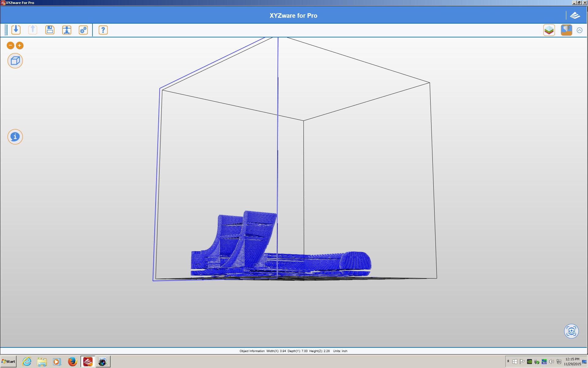Click the Xear 3D audio tray icon

544,362
